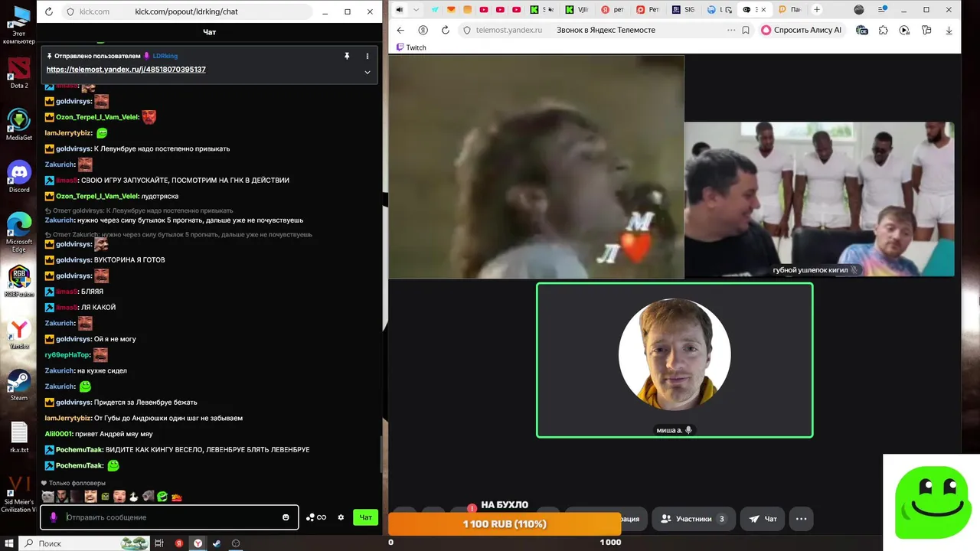Reload the Telemost page in Yandex Browser
The height and width of the screenshot is (551, 980).
446,30
